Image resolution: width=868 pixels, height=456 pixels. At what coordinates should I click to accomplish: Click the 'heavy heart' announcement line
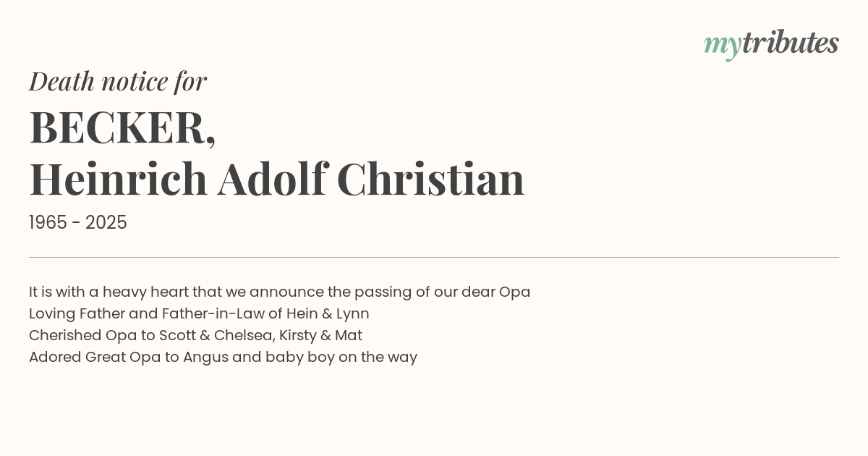coord(279,292)
